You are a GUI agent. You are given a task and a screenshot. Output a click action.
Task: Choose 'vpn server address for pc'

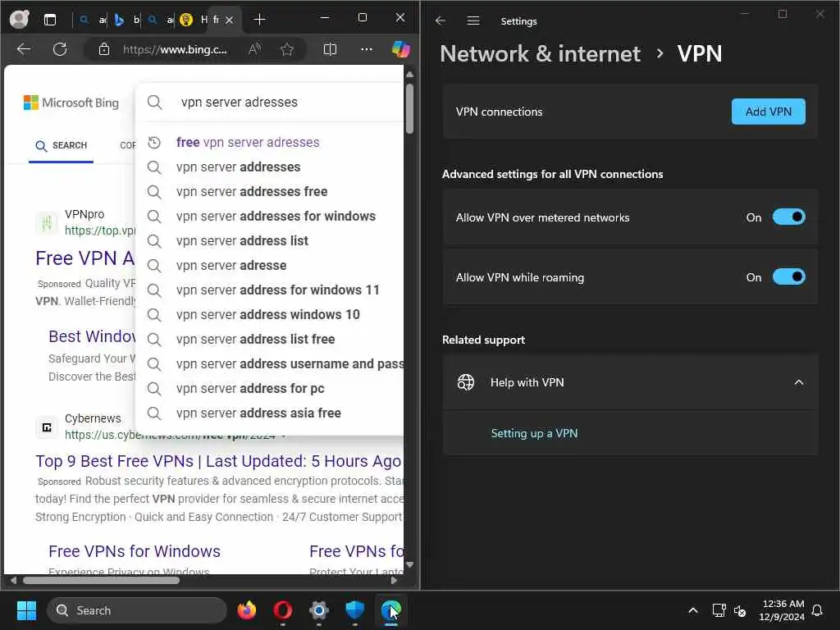pos(250,388)
